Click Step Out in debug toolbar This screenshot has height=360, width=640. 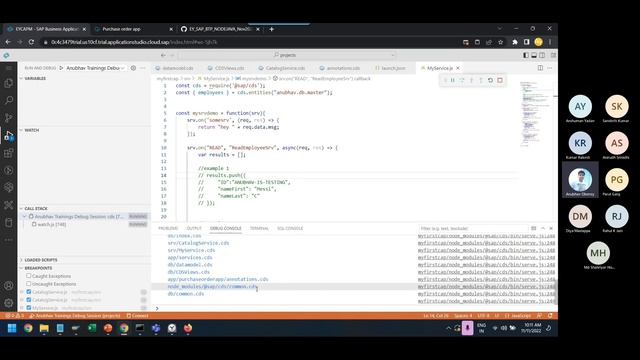(481, 80)
